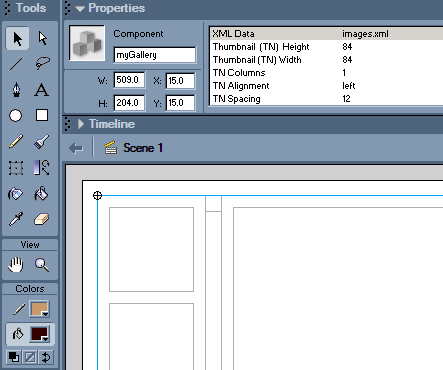Choose the Pencil tool
Viewport: 443px width, 370px height.
click(16, 141)
